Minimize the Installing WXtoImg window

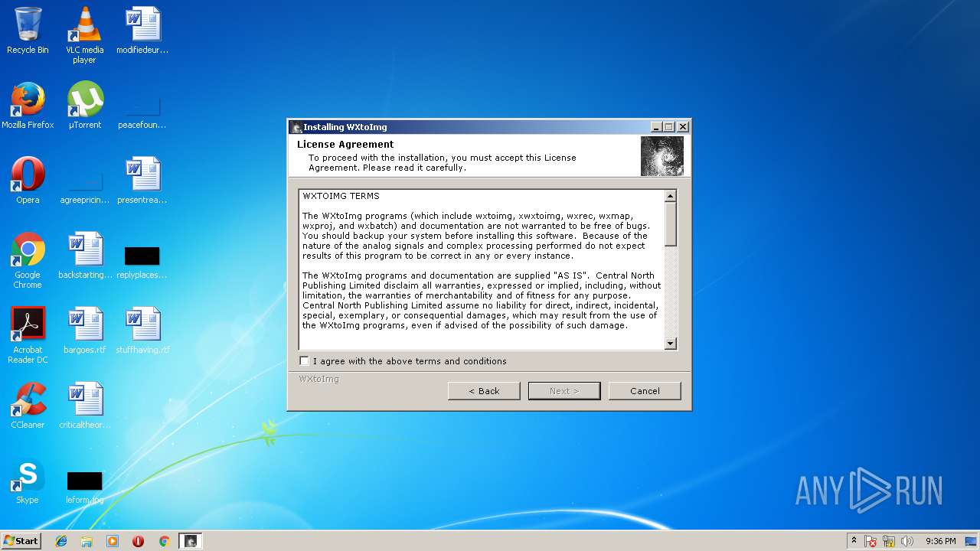click(x=656, y=127)
